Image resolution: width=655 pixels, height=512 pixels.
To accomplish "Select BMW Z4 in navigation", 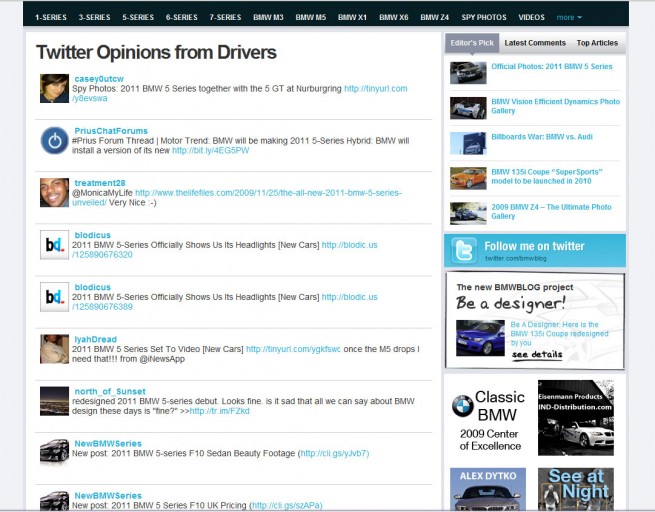I will 434,17.
